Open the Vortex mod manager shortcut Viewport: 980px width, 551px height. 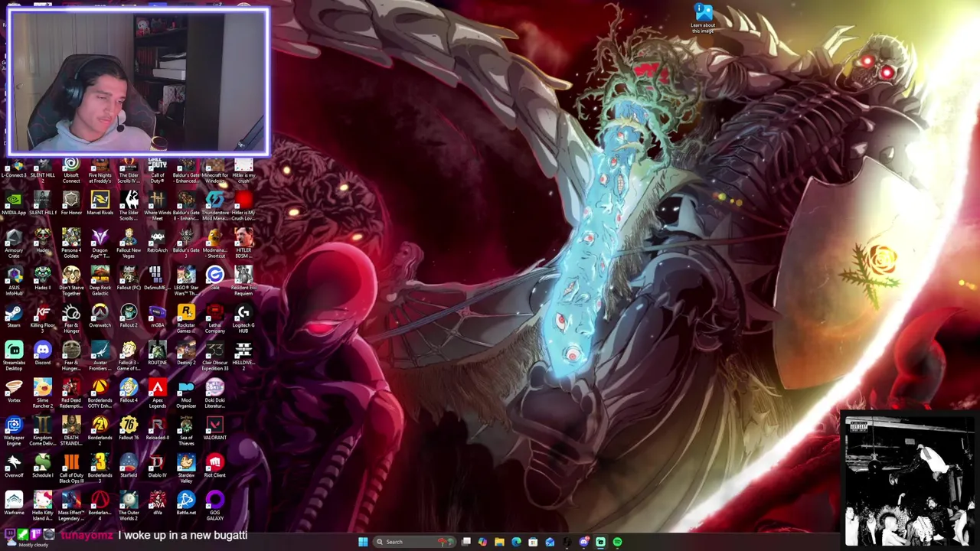14,392
